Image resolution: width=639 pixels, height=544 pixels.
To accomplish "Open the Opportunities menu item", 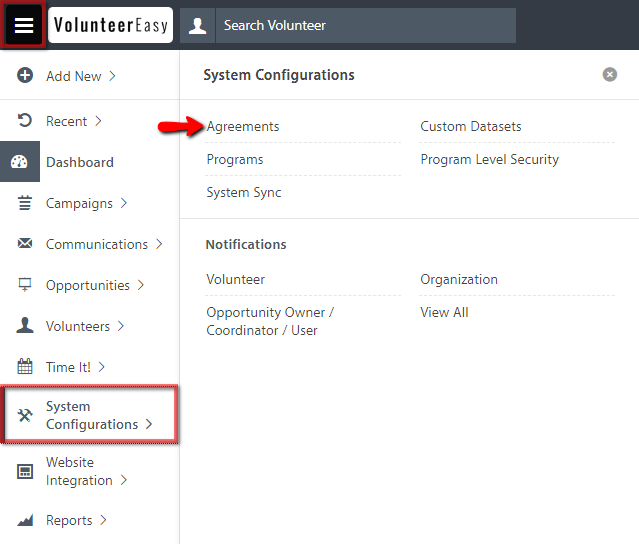I will (x=90, y=285).
